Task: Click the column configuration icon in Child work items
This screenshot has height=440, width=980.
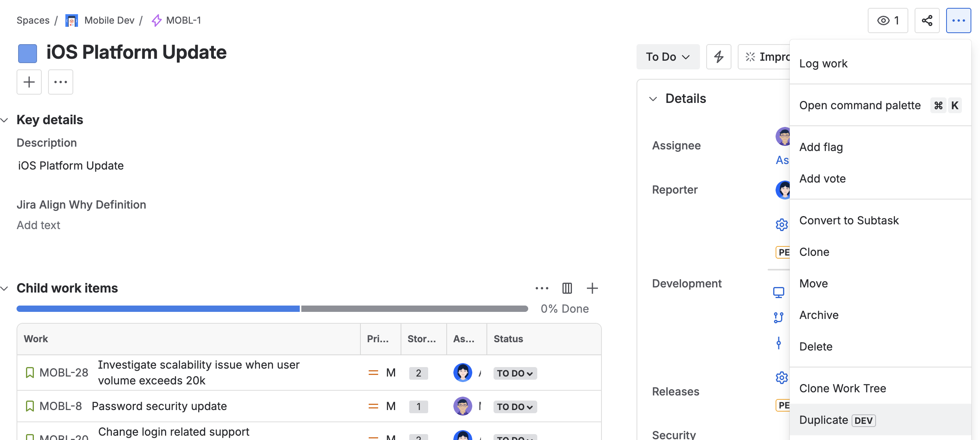Action: (567, 288)
